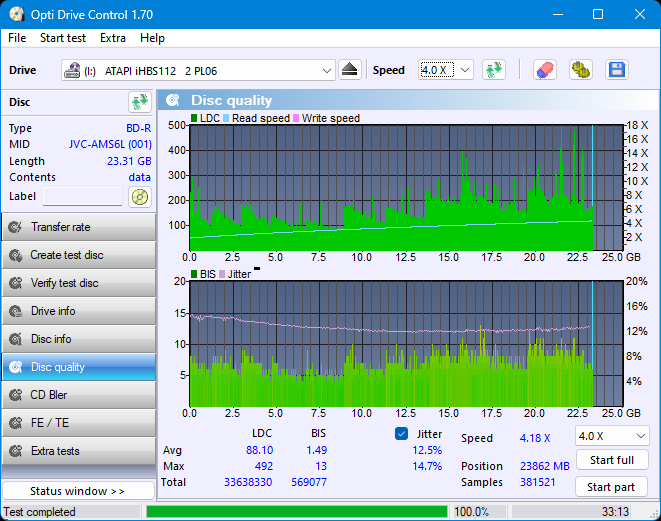Open the Start test menu
661x521 pixels.
click(x=63, y=38)
